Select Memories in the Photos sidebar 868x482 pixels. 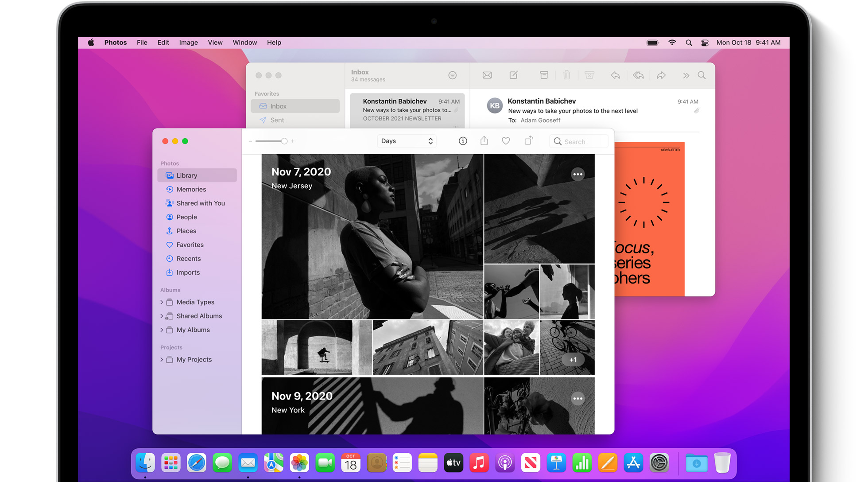click(191, 189)
